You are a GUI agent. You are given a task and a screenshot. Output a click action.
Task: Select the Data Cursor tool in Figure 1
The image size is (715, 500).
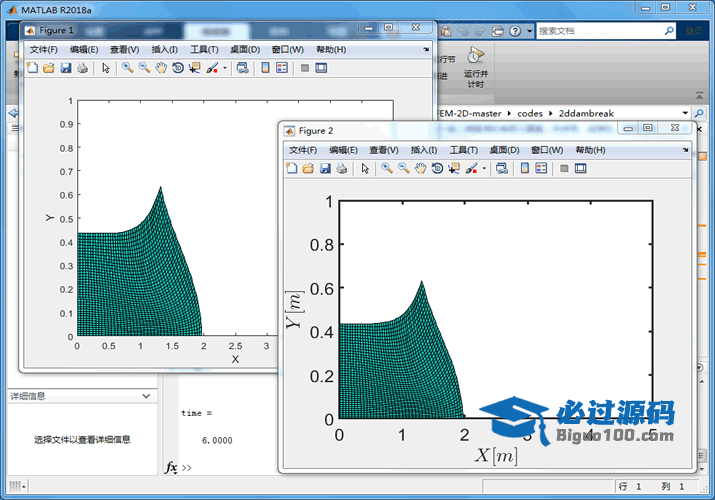(194, 68)
